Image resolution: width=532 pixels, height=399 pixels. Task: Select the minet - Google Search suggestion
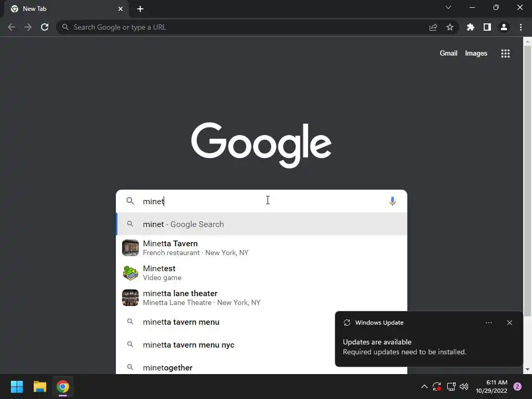[x=262, y=224]
